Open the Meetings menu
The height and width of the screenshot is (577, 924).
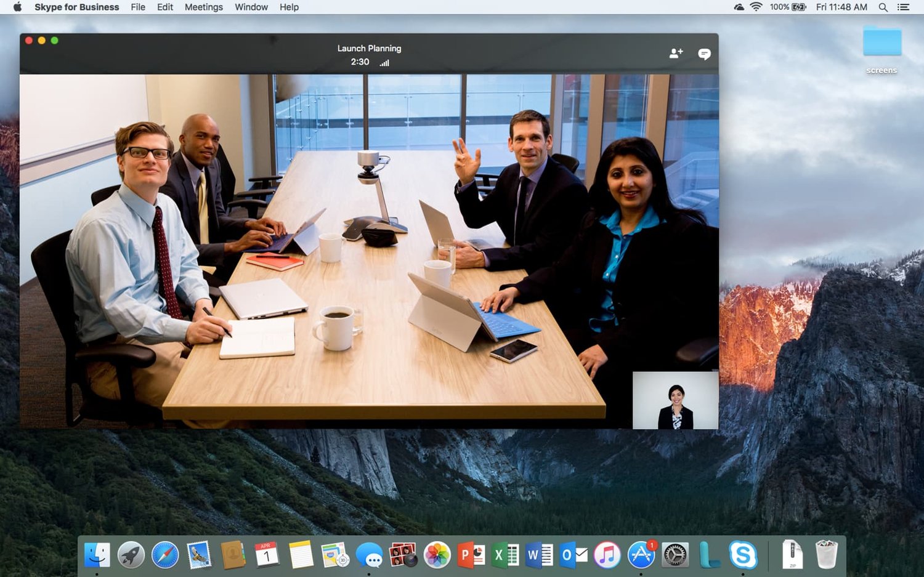pyautogui.click(x=203, y=7)
